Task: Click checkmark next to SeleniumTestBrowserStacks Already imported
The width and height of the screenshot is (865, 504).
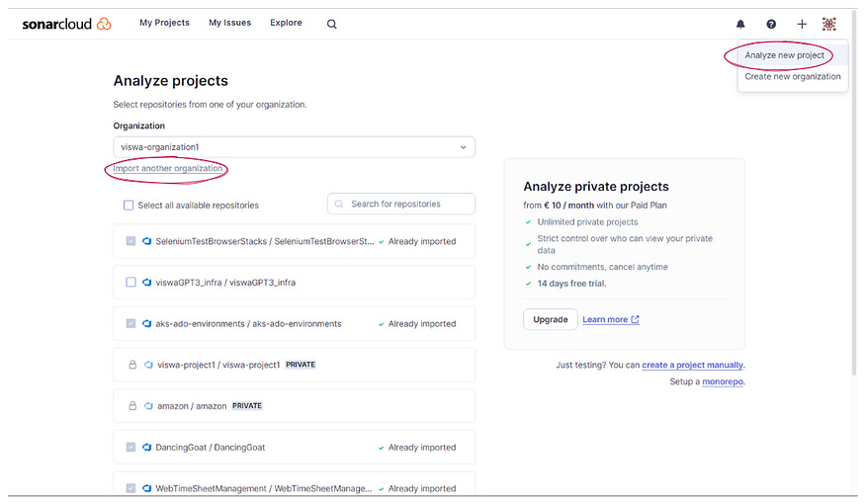Action: pyautogui.click(x=381, y=241)
